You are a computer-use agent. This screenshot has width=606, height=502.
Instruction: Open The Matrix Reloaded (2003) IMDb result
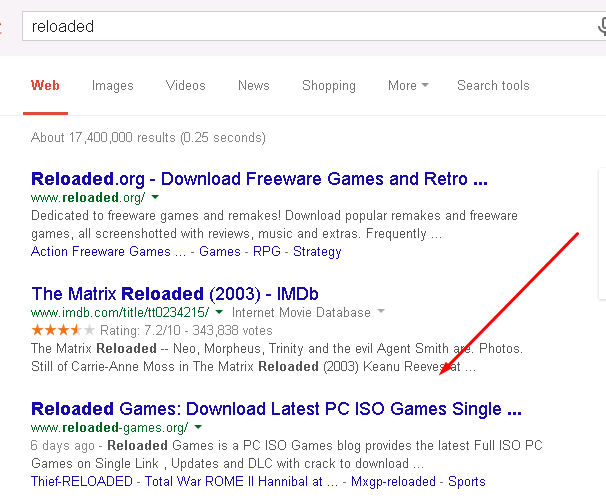click(175, 294)
